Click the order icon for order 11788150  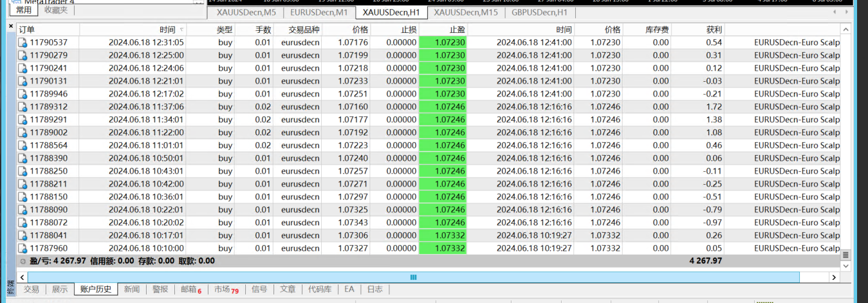(x=23, y=197)
